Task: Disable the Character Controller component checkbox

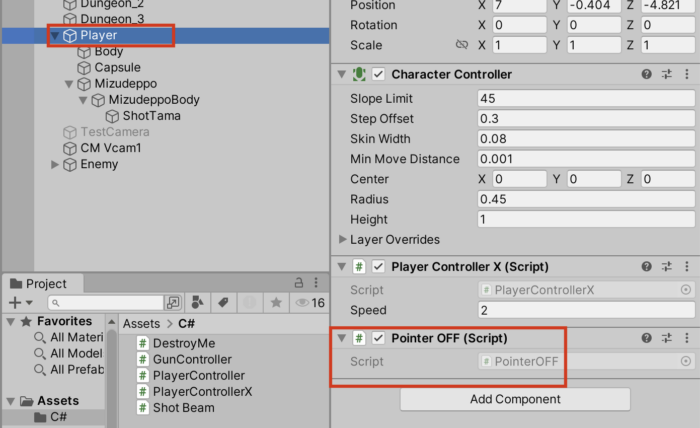Action: coord(378,75)
